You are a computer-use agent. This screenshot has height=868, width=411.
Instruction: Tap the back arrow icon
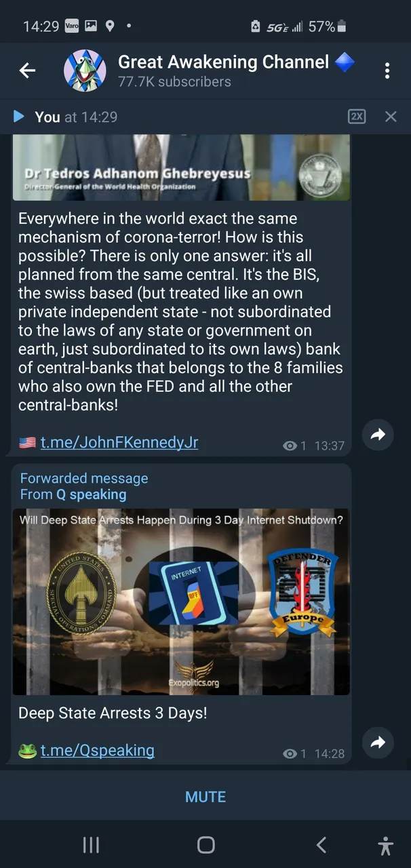[27, 70]
